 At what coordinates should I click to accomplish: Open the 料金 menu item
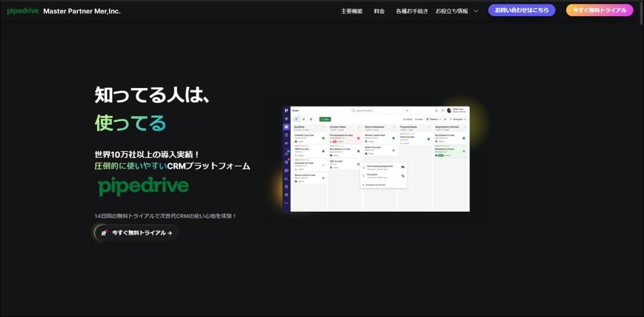click(x=379, y=10)
